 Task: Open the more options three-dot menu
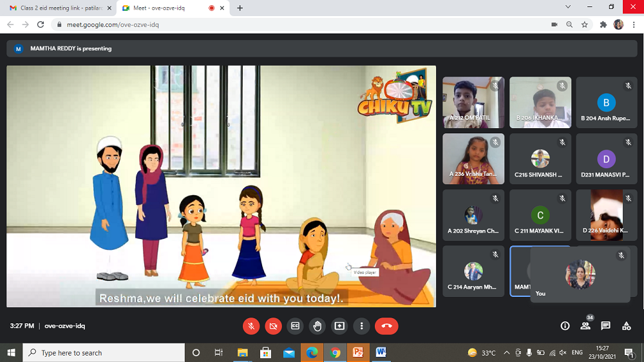coord(362,326)
